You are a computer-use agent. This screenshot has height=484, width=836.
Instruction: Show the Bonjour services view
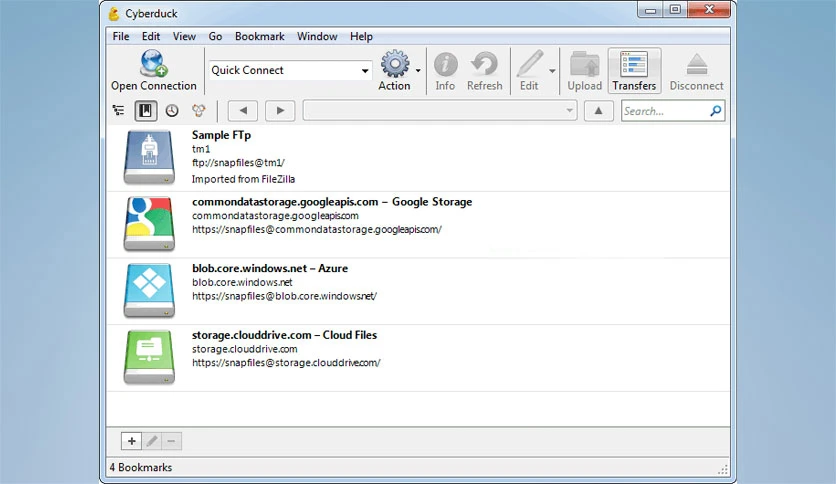tap(198, 110)
